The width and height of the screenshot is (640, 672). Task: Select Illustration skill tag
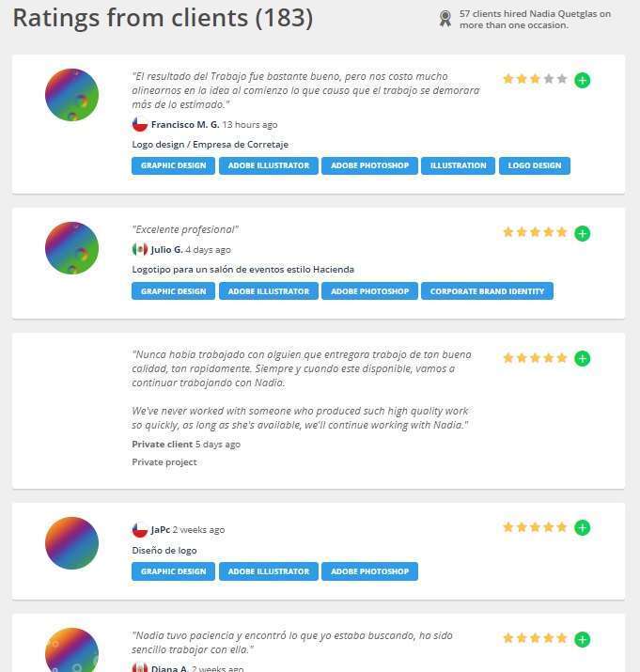pyautogui.click(x=458, y=165)
